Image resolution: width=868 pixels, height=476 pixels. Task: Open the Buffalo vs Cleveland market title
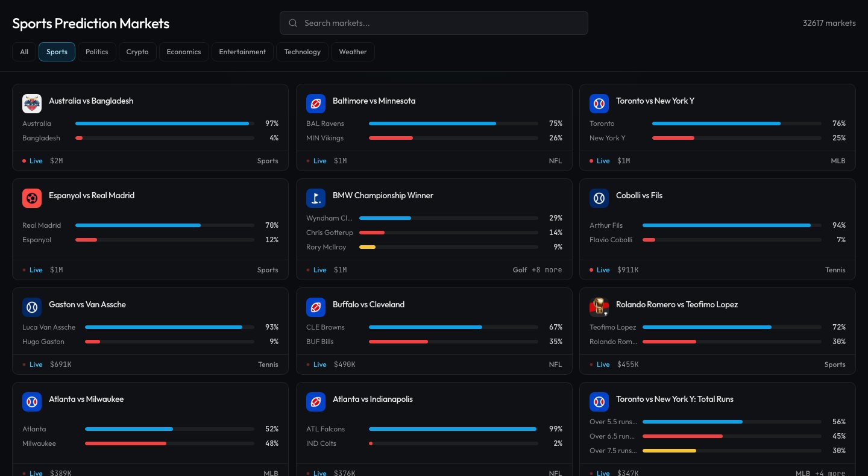pos(368,304)
